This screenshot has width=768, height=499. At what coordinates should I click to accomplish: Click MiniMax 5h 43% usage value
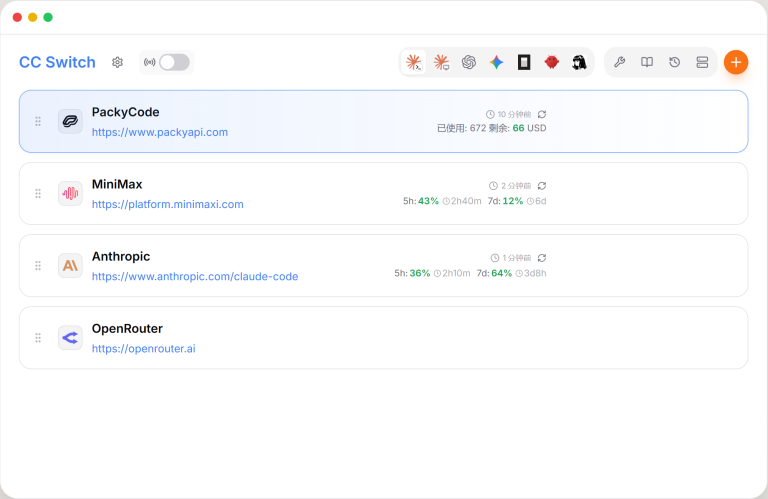click(428, 201)
